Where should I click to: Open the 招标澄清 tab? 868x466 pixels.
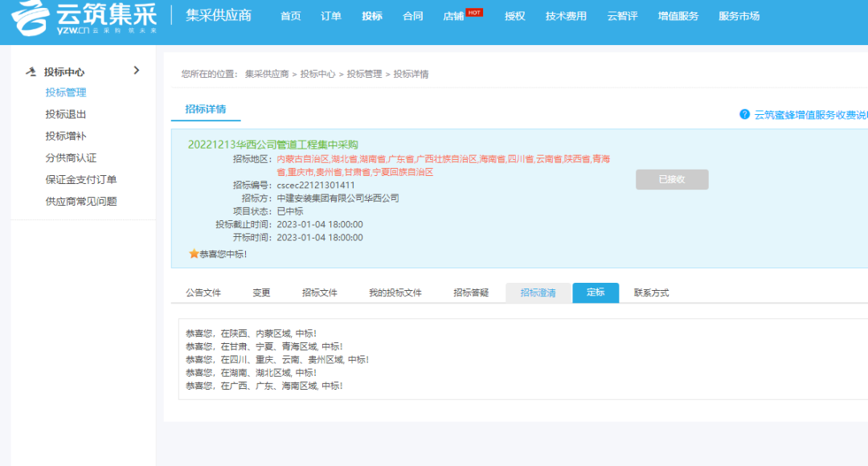click(538, 292)
